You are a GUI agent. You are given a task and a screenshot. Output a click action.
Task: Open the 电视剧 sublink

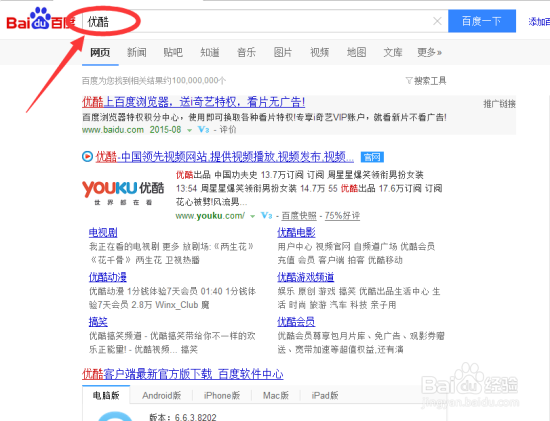coord(103,232)
